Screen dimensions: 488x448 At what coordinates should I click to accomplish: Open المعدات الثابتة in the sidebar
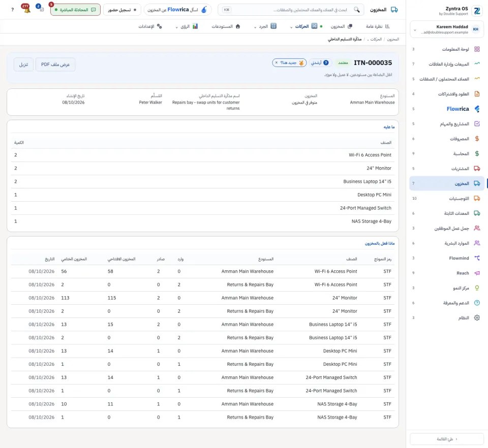point(446,213)
